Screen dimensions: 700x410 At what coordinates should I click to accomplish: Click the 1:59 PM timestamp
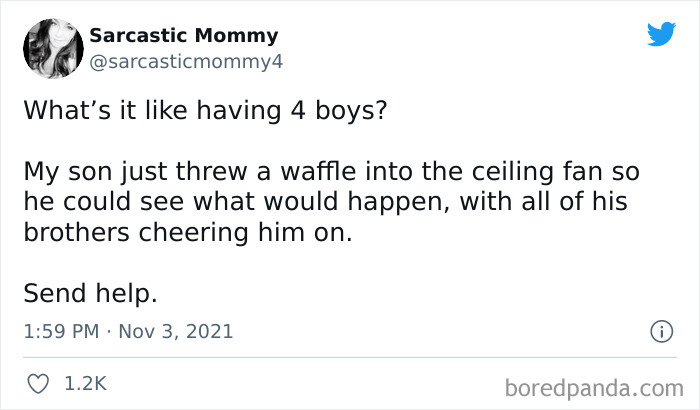59,331
